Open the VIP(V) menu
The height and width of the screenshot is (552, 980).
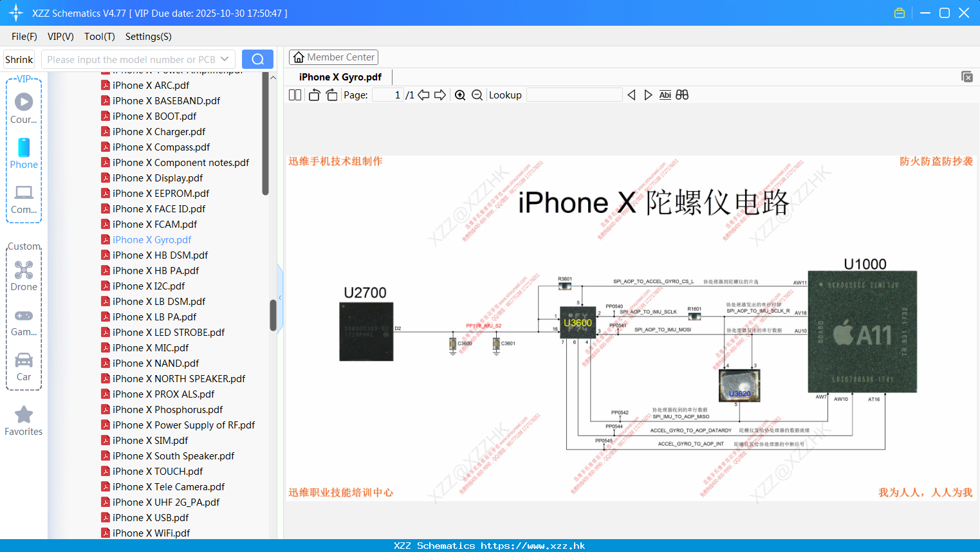(x=60, y=37)
